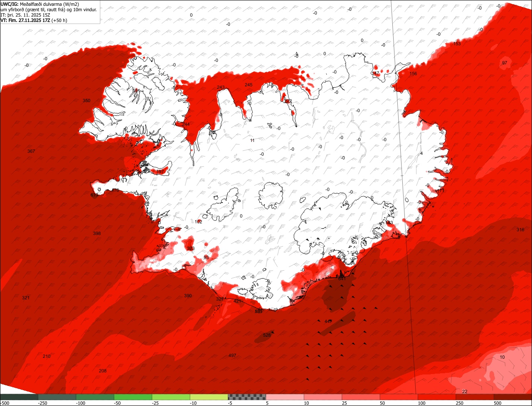Click the map value '244'
This screenshot has height=406, width=532.
186,125
